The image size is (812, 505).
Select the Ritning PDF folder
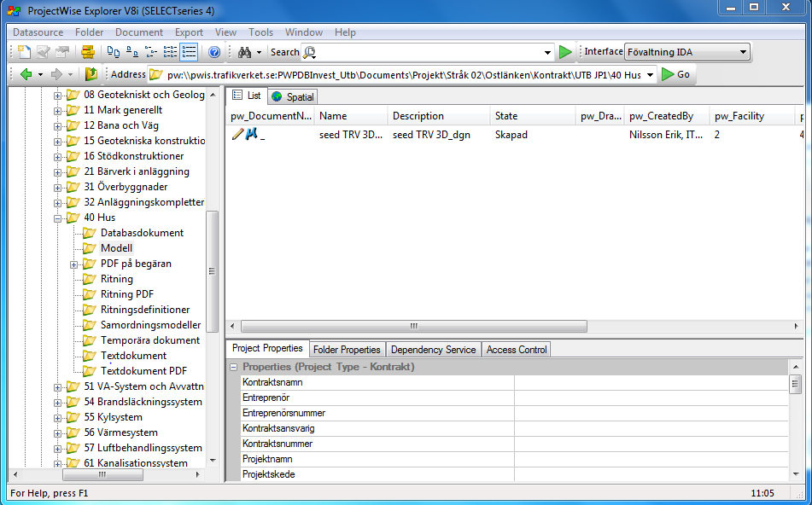pos(127,294)
